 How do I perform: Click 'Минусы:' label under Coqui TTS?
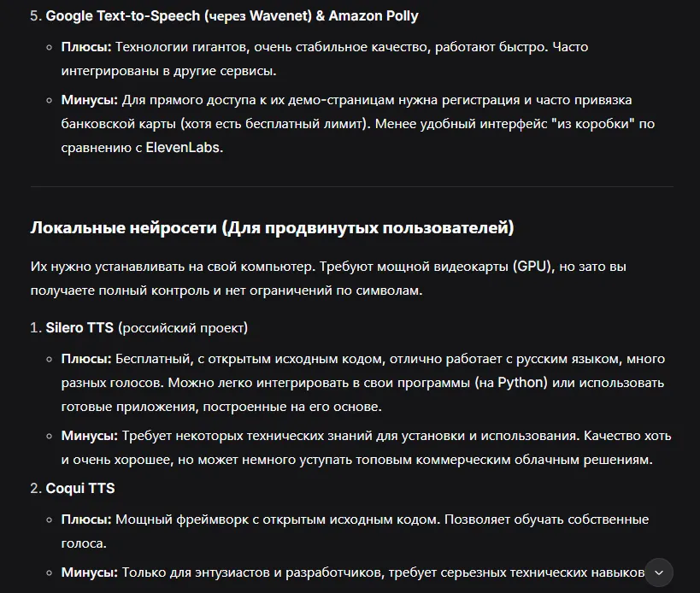point(89,572)
